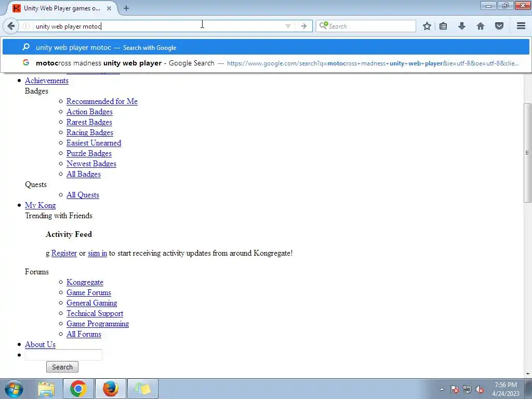Click the scrollbar down arrow
This screenshot has height=399, width=532.
tap(528, 374)
